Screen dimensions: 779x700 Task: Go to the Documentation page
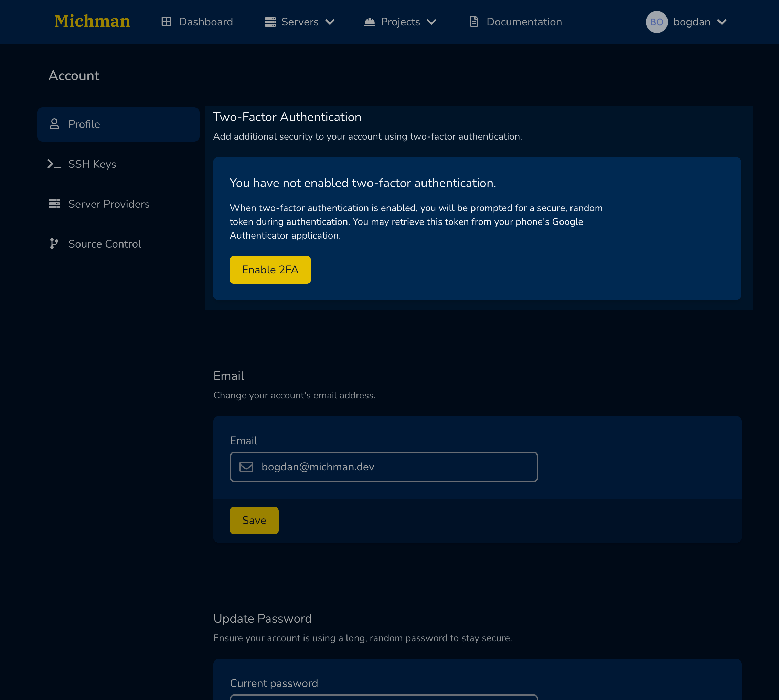(523, 22)
